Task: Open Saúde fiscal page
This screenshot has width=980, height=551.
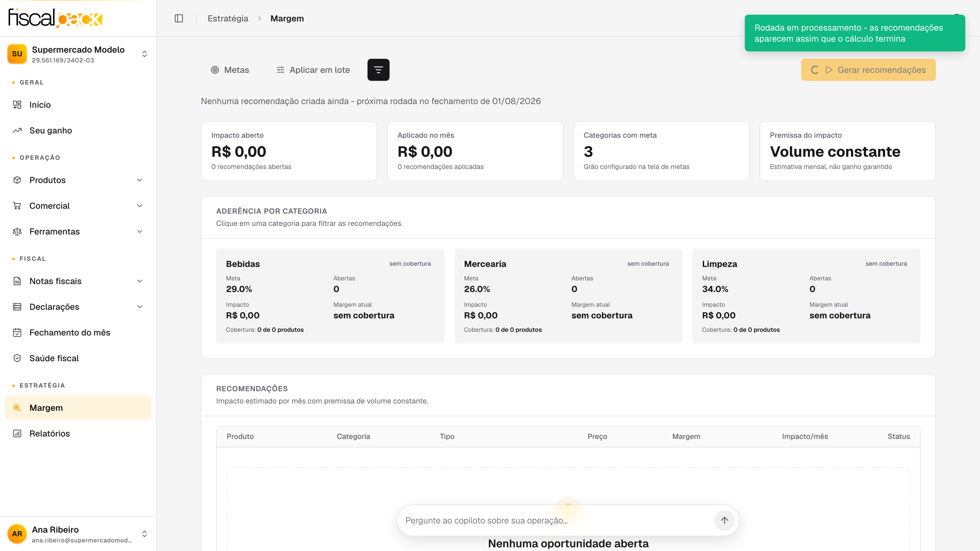Action: point(78,358)
